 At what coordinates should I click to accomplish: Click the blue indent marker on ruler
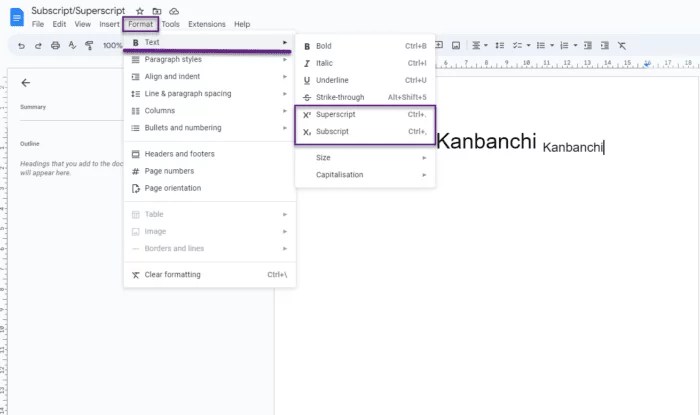click(x=647, y=64)
